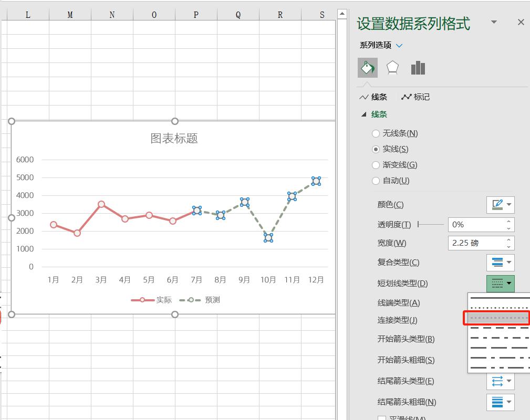
Task: Click the 10月 forecast data marker
Action: (x=268, y=237)
